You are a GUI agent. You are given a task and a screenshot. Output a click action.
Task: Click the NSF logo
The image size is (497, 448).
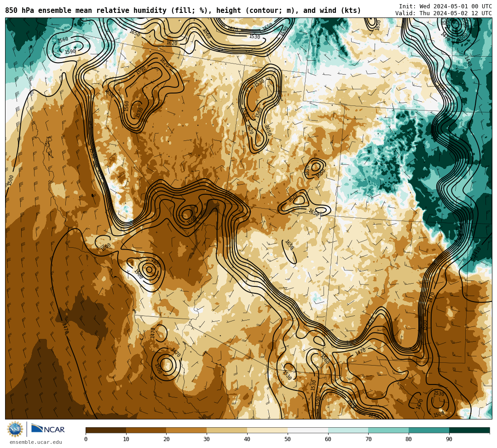point(15,429)
